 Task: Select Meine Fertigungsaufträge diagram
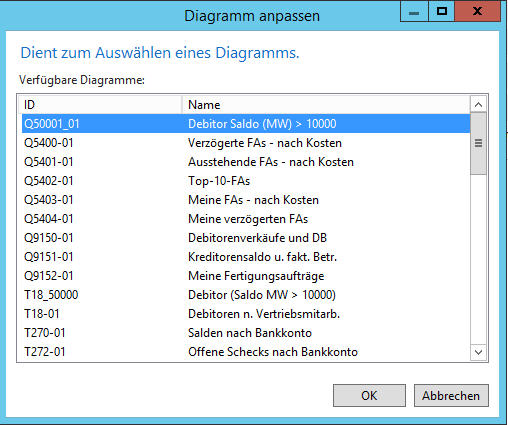246,276
